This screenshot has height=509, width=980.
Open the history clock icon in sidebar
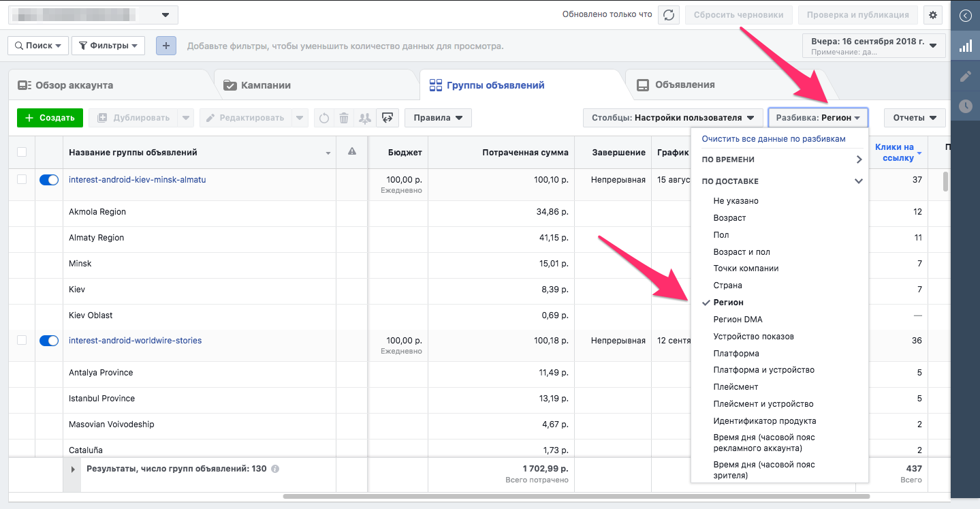tap(965, 106)
